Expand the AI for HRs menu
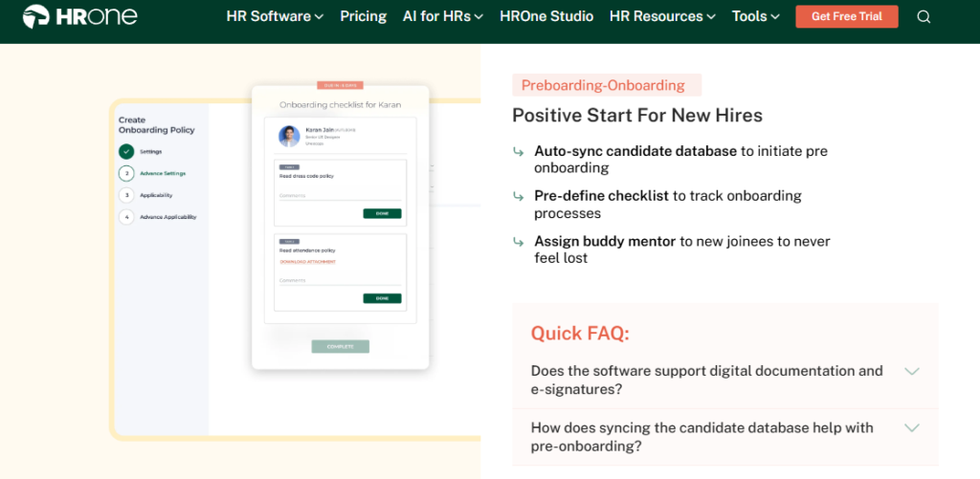 coord(443,16)
